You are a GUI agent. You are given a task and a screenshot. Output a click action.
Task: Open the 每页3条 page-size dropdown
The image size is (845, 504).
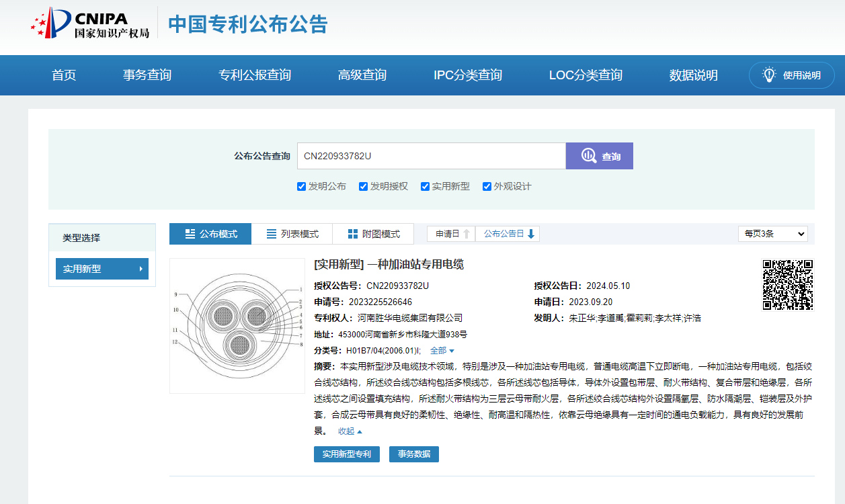[x=772, y=233]
